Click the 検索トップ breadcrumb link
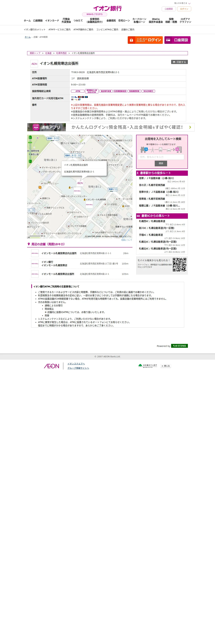The width and height of the screenshot is (215, 644). (35, 53)
